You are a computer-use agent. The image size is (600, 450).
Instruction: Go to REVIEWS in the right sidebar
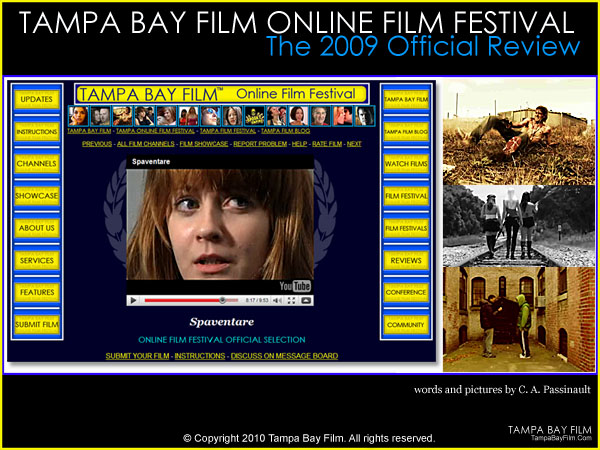click(406, 261)
